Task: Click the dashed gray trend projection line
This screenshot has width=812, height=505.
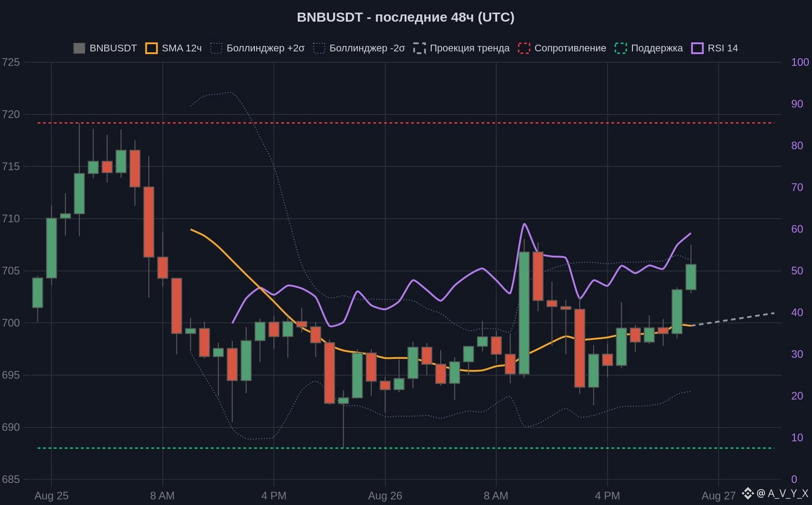Action: pos(733,319)
